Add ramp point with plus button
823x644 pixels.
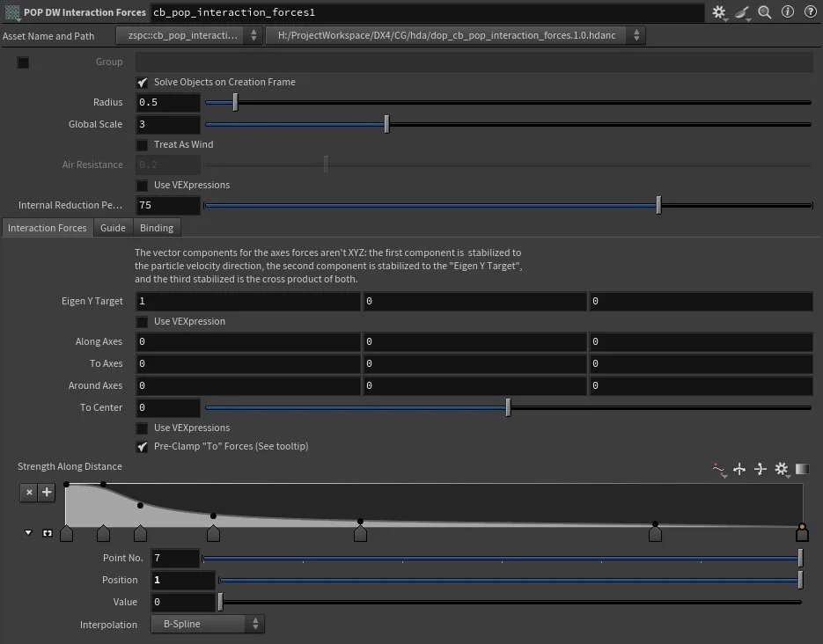[x=47, y=492]
